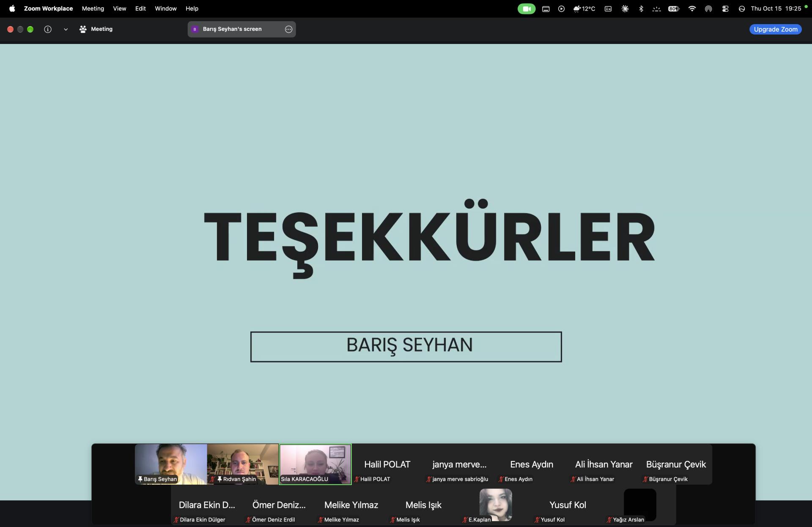Image resolution: width=812 pixels, height=527 pixels.
Task: Open the Window menu
Action: [x=166, y=8]
